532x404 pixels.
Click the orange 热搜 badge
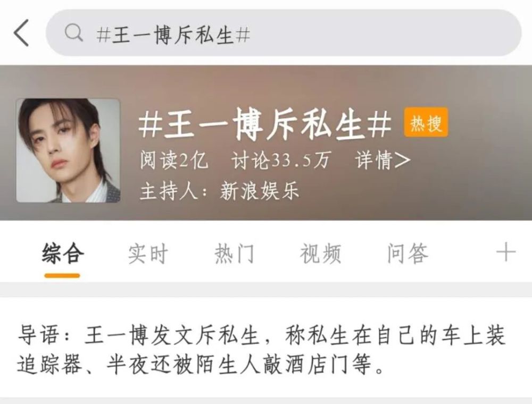426,122
